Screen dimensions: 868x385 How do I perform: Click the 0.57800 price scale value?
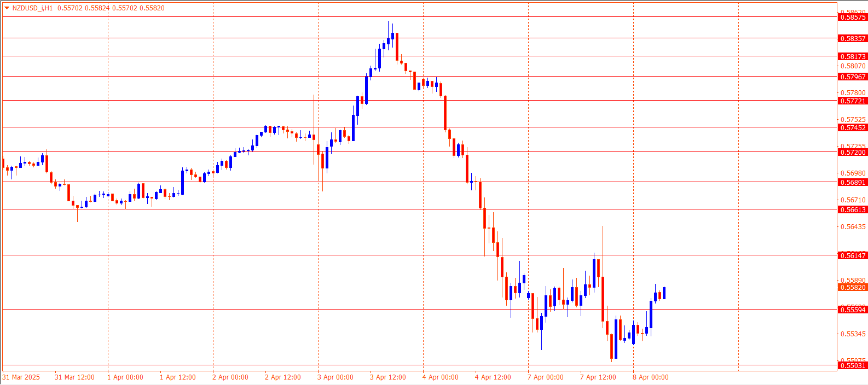853,93
